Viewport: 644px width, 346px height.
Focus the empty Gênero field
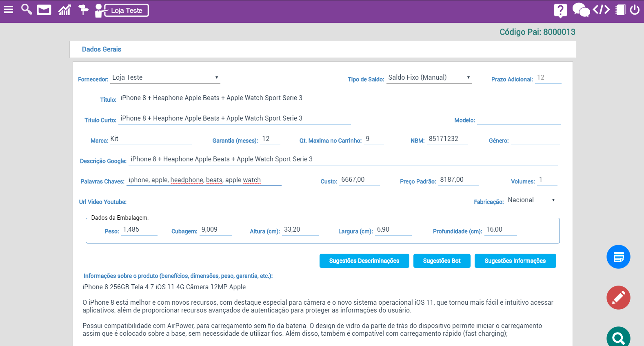pyautogui.click(x=535, y=139)
